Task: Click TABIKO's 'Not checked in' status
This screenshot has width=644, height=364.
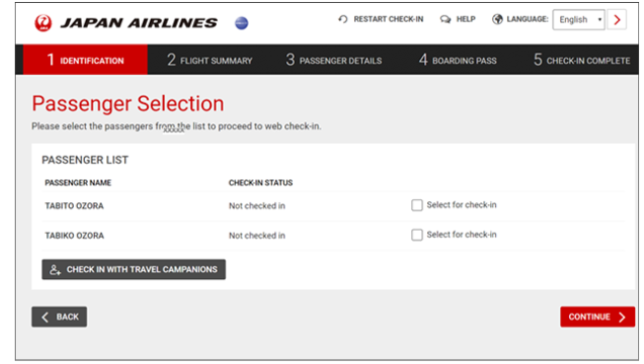Action: (257, 236)
